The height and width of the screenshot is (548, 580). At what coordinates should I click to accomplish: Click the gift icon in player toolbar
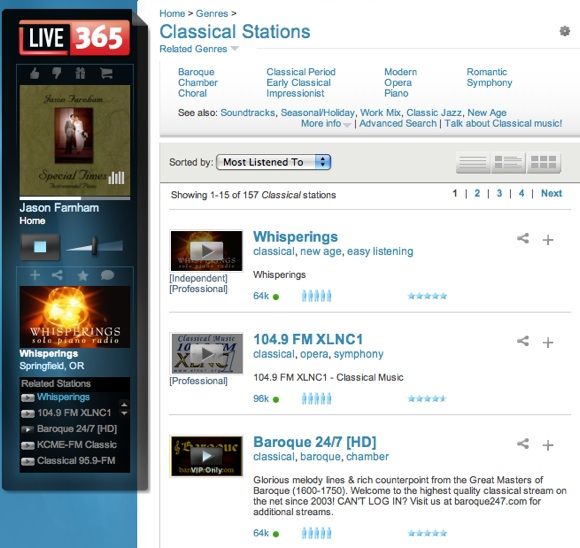80,73
